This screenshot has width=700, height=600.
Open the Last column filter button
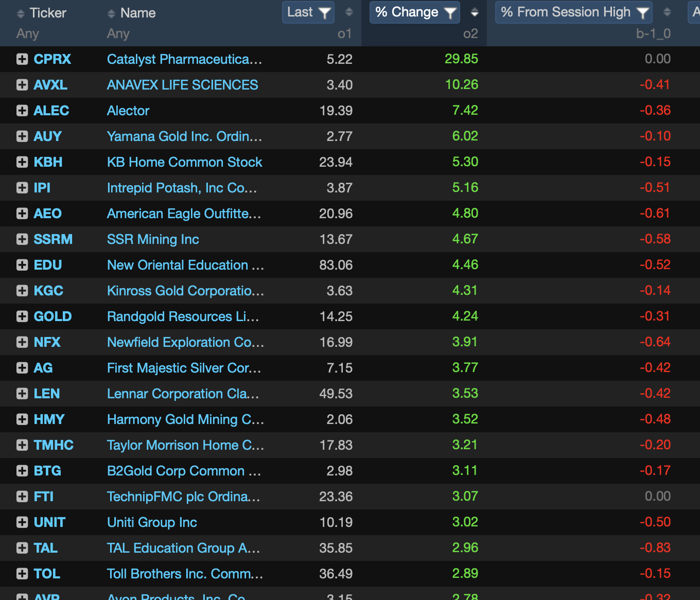[x=308, y=12]
